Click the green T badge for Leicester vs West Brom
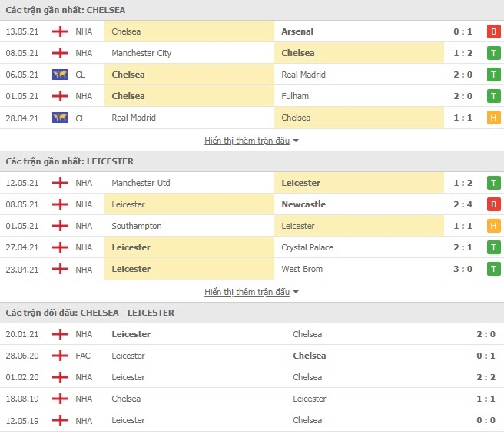Screen dimensions: 504x434 coord(494,269)
